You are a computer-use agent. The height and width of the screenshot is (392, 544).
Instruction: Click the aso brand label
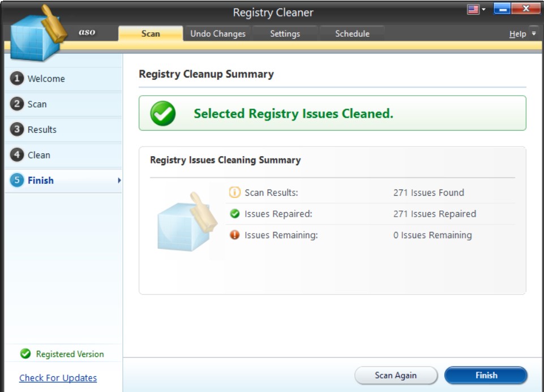[x=87, y=32]
